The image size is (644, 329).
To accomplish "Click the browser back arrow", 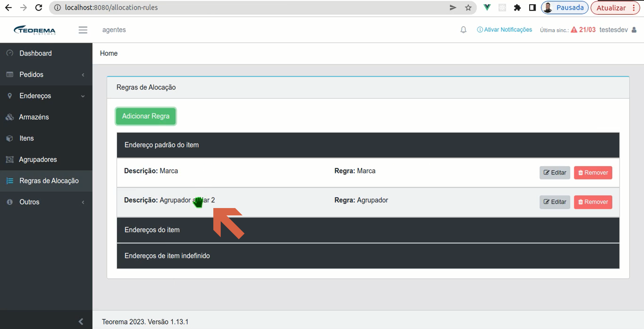I will tap(8, 7).
